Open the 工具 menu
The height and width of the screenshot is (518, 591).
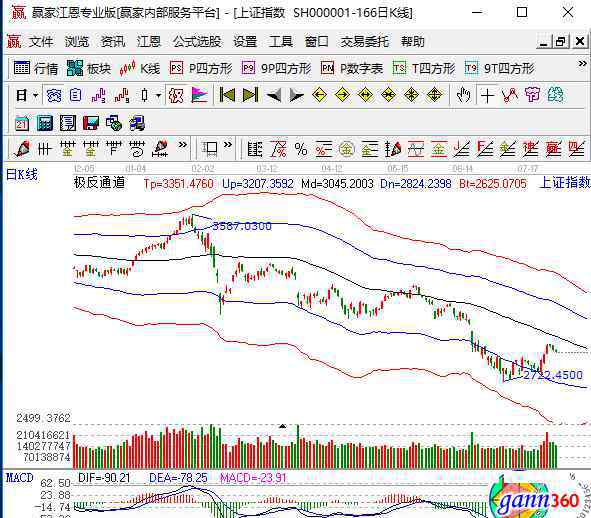(280, 41)
